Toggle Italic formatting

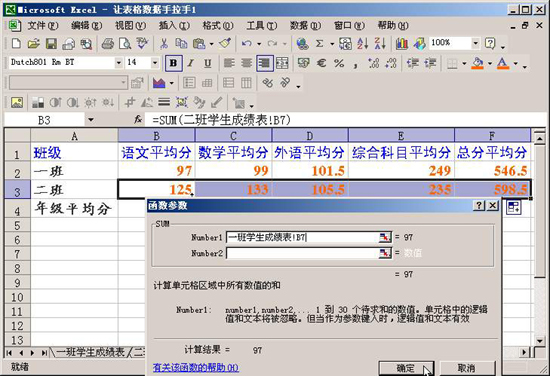tap(190, 63)
